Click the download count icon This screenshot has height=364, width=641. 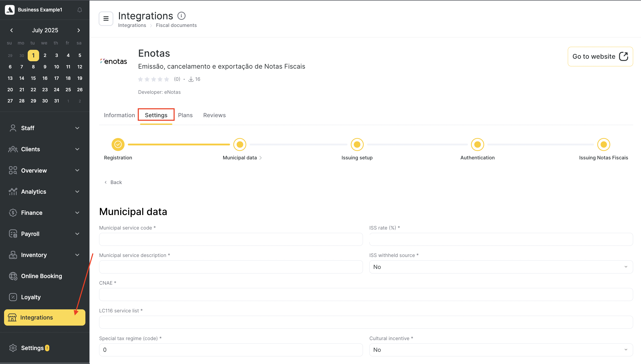[x=191, y=79]
